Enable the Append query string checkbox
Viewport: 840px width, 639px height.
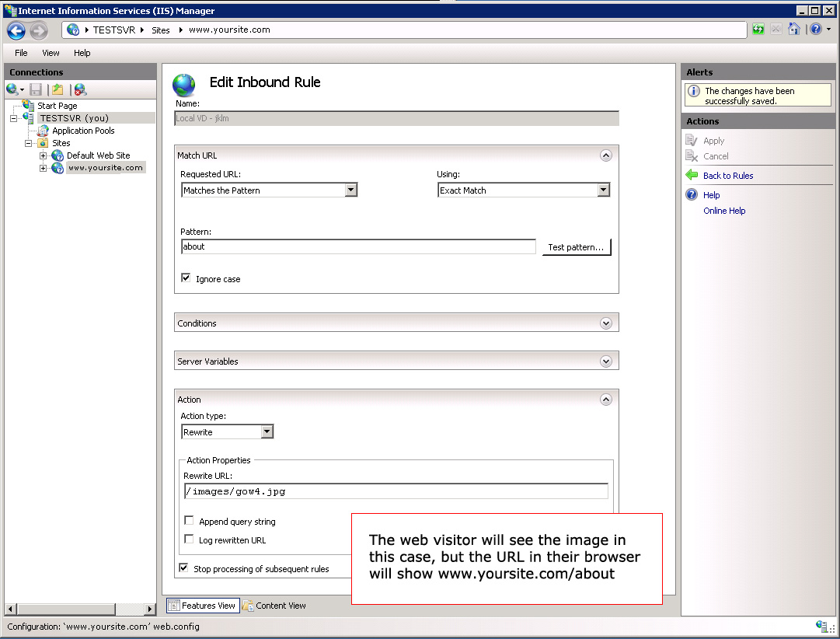[x=189, y=520]
